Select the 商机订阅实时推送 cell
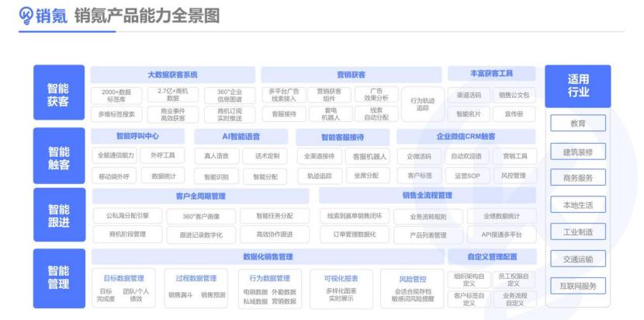644x320 pixels. click(230, 114)
